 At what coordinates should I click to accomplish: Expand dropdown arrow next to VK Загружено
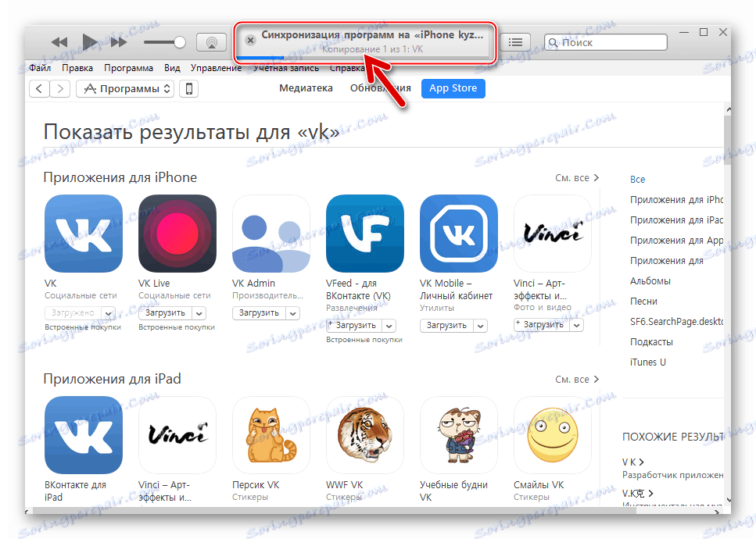tap(109, 313)
